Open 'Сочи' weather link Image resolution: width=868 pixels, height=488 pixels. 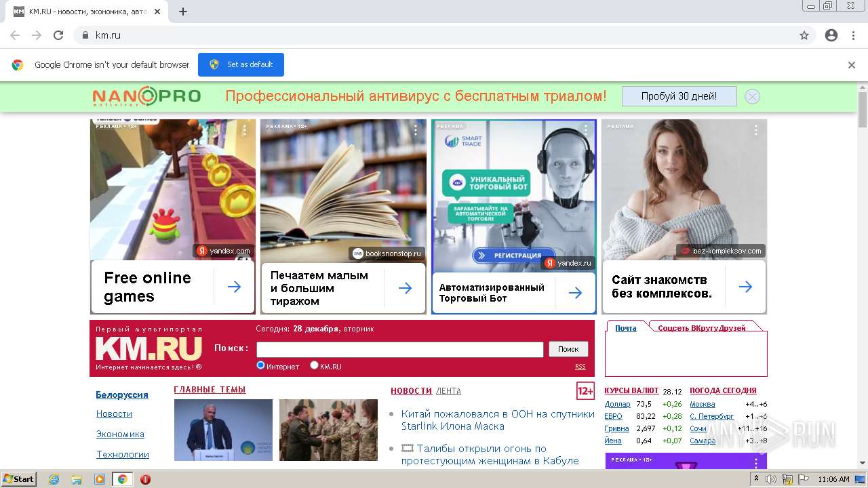tap(698, 428)
